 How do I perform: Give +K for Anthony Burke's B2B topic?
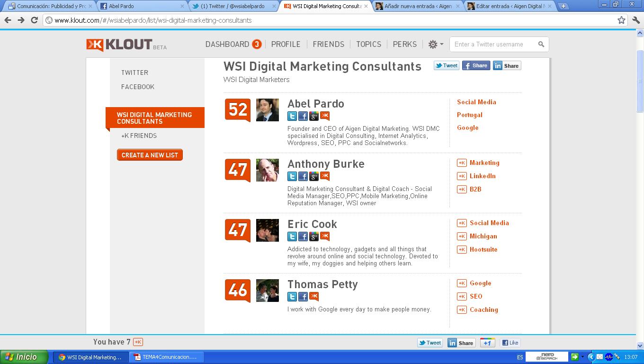(x=462, y=189)
